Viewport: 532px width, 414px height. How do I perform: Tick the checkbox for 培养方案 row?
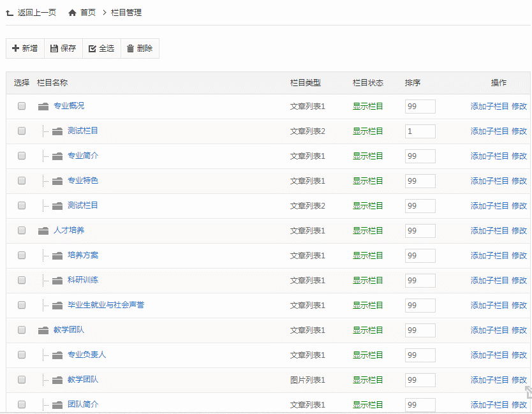22,255
